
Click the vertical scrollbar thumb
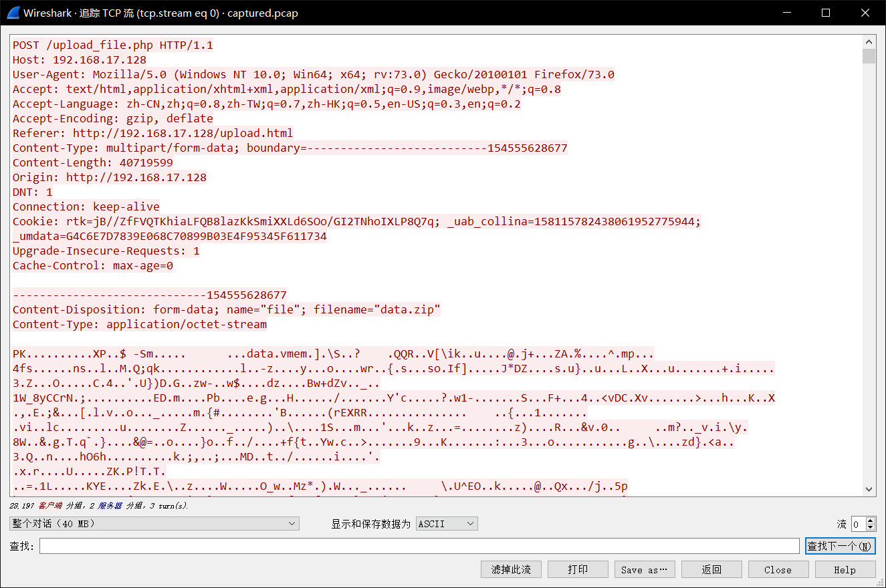point(869,56)
